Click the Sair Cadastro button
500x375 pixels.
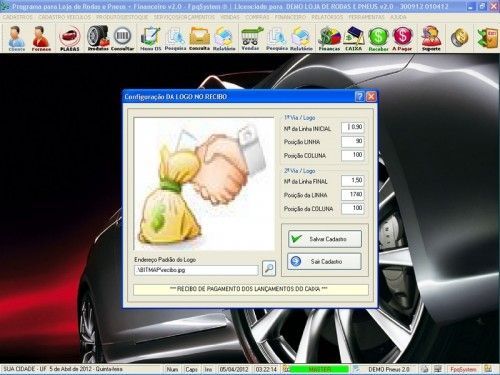(x=325, y=262)
